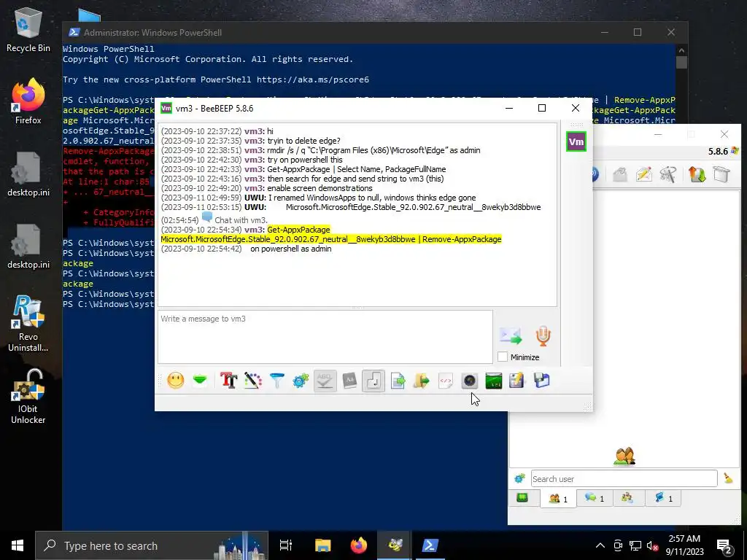Enable the Minimize checkbox
Image resolution: width=747 pixels, height=560 pixels.
[503, 357]
